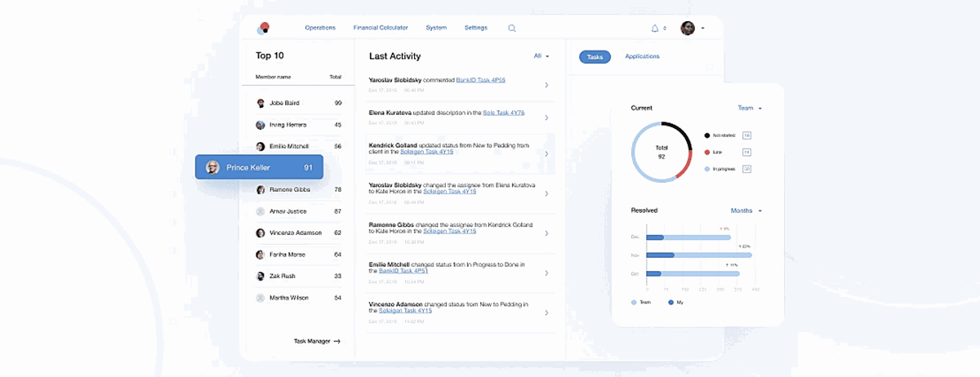Select Jobe Baird's avatar in Top 10
980x377 pixels.
[261, 103]
